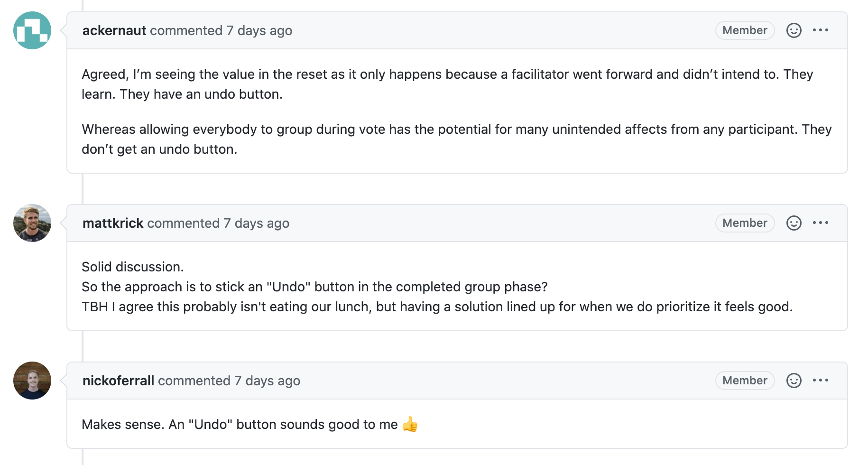Click the ackernaut username link

[x=114, y=31]
